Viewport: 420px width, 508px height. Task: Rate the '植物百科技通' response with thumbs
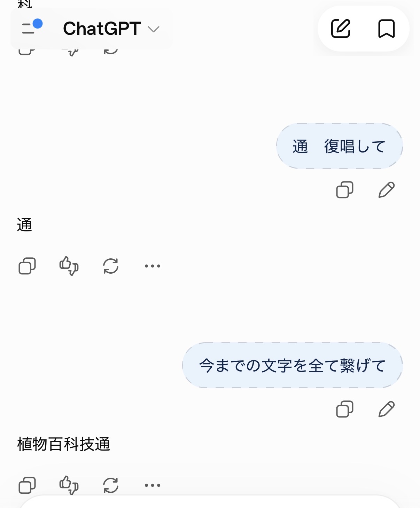click(x=69, y=485)
